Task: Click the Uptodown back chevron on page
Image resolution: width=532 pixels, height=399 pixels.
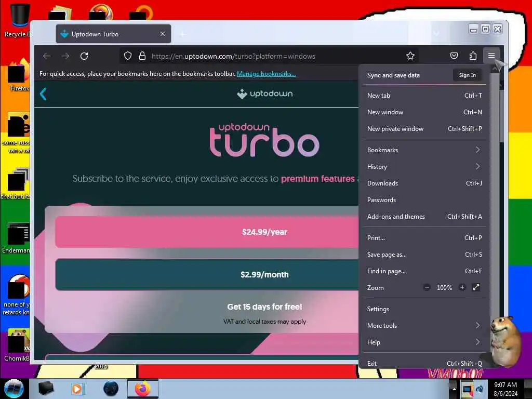Action: point(43,94)
